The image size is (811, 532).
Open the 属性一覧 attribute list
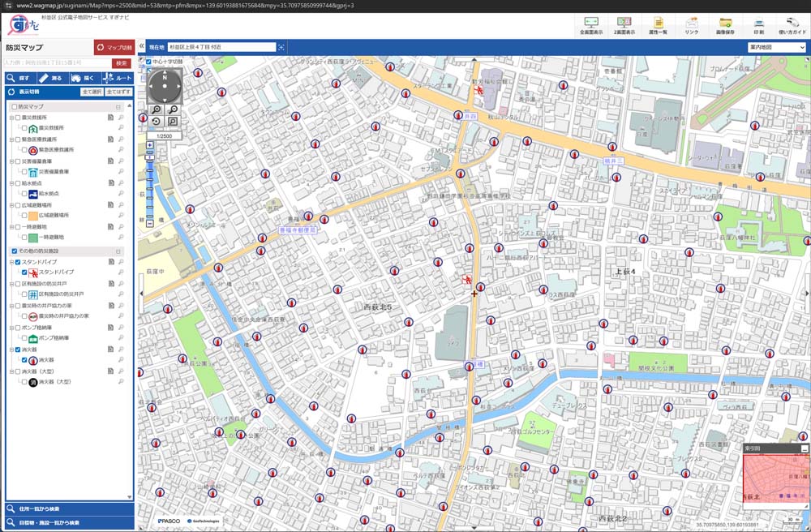pyautogui.click(x=658, y=25)
